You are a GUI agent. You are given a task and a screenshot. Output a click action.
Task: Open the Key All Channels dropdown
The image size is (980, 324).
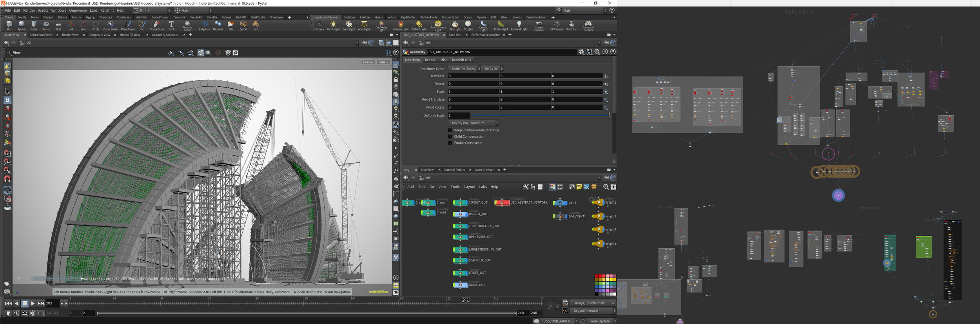(593, 311)
